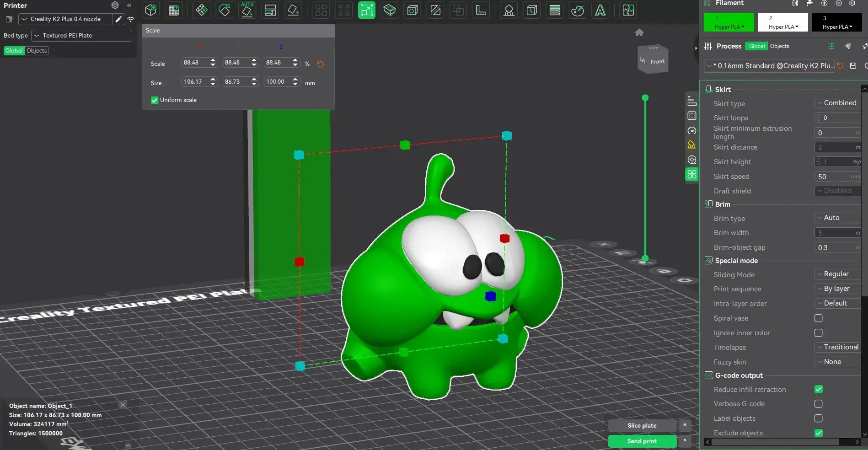Open printer settings gear icon
This screenshot has height=450, width=868.
[115, 5]
